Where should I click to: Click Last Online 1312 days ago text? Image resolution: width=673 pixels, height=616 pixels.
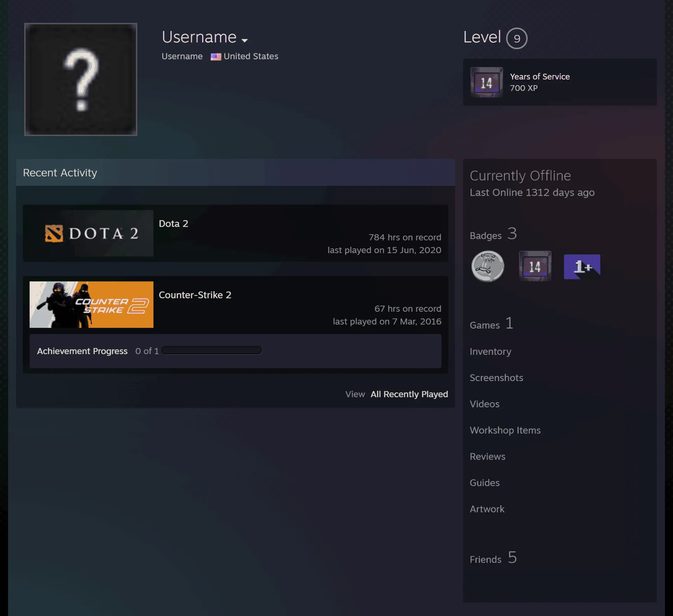point(532,192)
